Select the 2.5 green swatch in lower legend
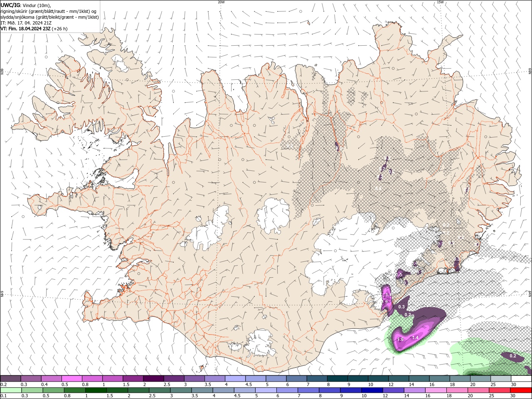This screenshot has width=532, height=399. (160, 390)
